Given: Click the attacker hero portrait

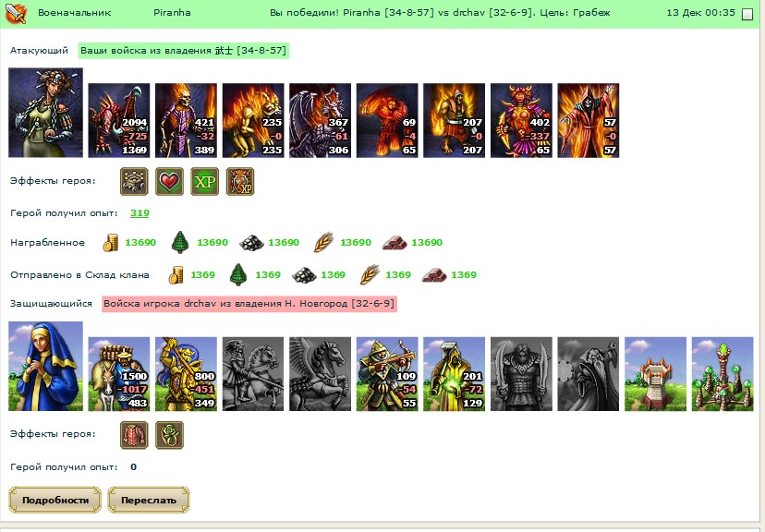Looking at the screenshot, I should [x=46, y=113].
